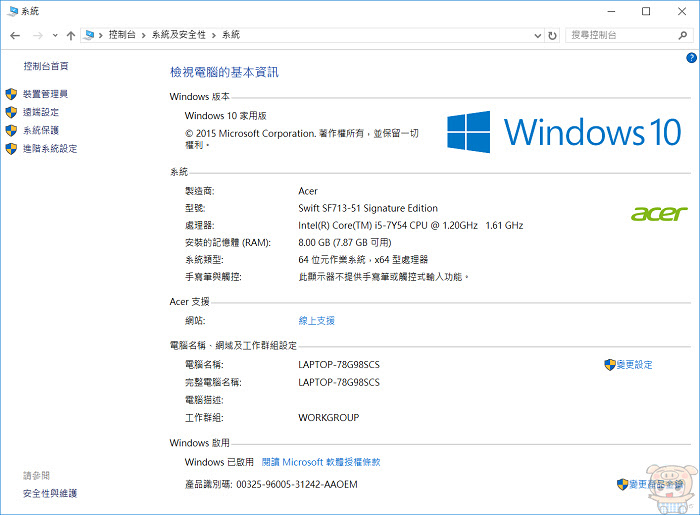Open the recent locations dropdown arrow

click(x=55, y=35)
